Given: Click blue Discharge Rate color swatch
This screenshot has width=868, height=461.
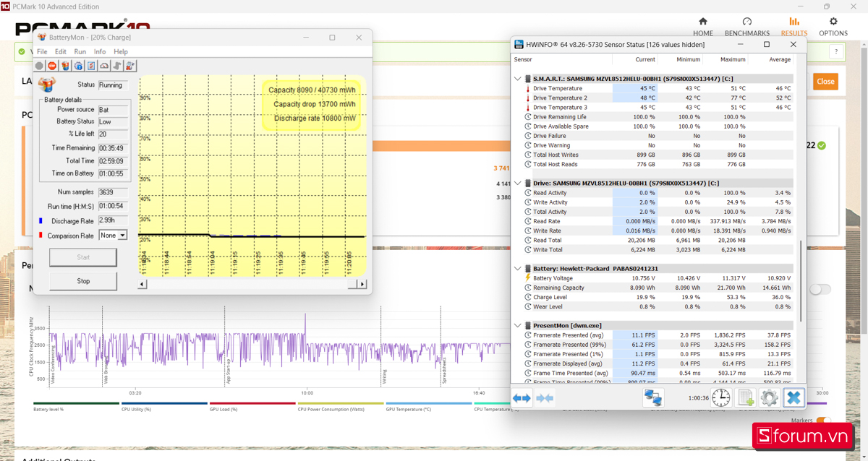Looking at the screenshot, I should click(41, 221).
